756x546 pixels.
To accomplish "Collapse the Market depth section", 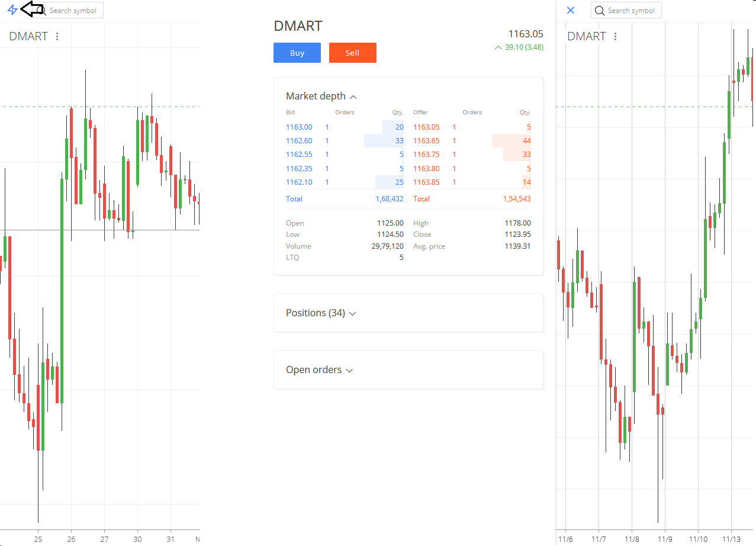I will click(x=321, y=96).
